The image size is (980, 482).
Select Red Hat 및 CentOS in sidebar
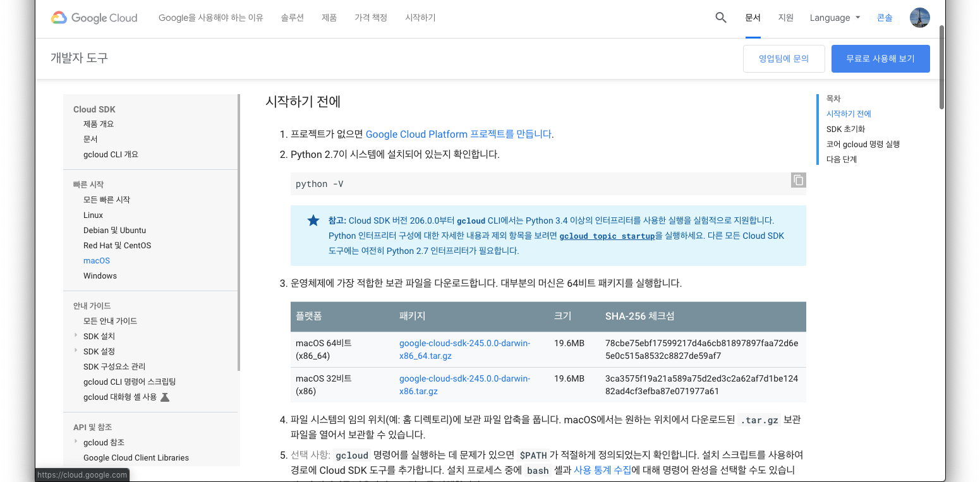tap(117, 245)
